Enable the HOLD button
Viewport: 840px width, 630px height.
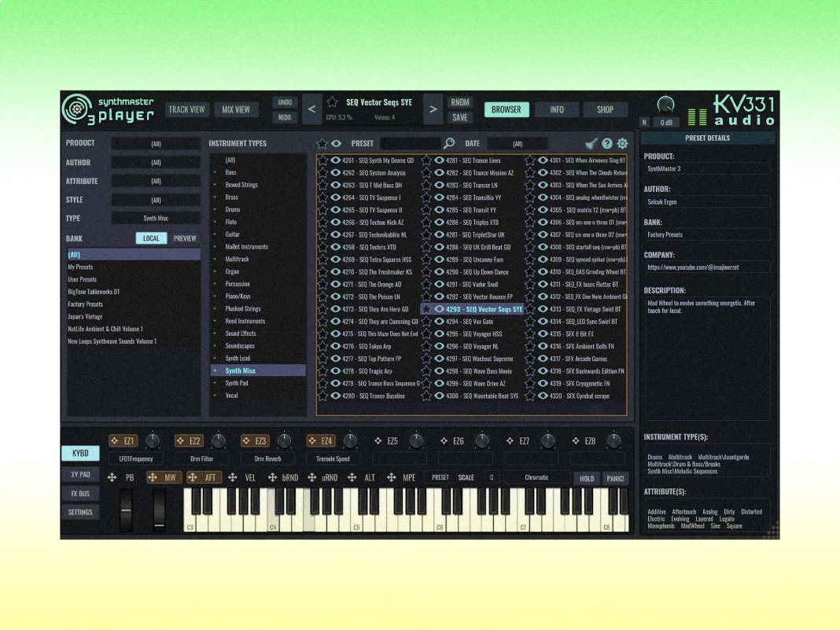pyautogui.click(x=587, y=478)
